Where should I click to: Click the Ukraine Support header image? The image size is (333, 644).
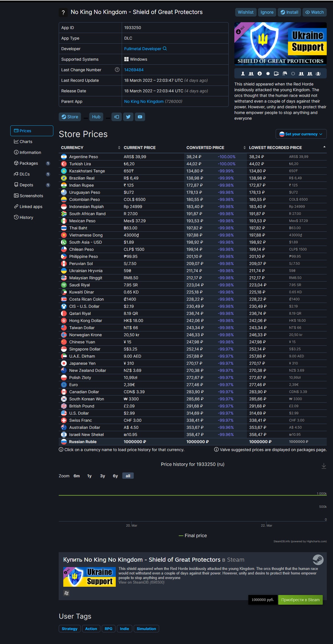coord(281,44)
